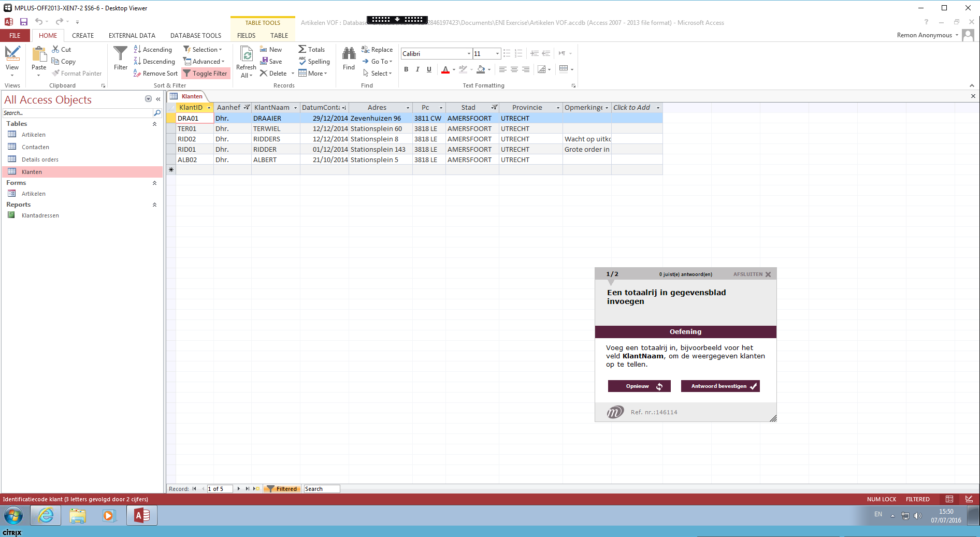980x537 pixels.
Task: Toggle bold text formatting
Action: pyautogui.click(x=406, y=69)
